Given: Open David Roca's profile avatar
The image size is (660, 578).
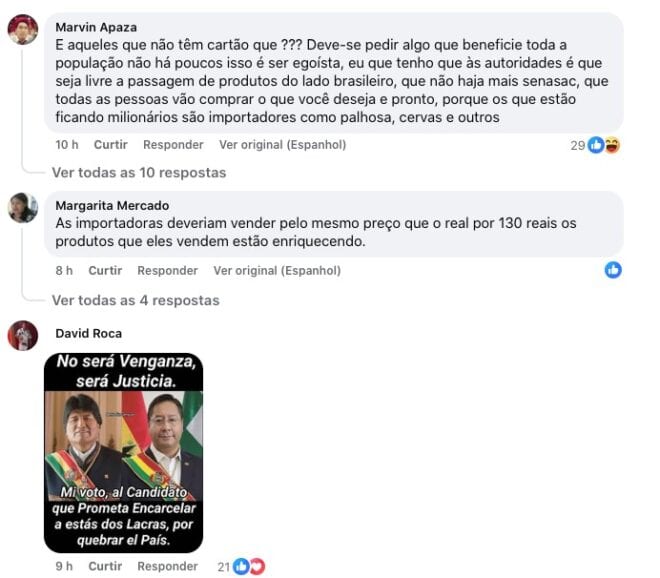Looking at the screenshot, I should (x=23, y=336).
